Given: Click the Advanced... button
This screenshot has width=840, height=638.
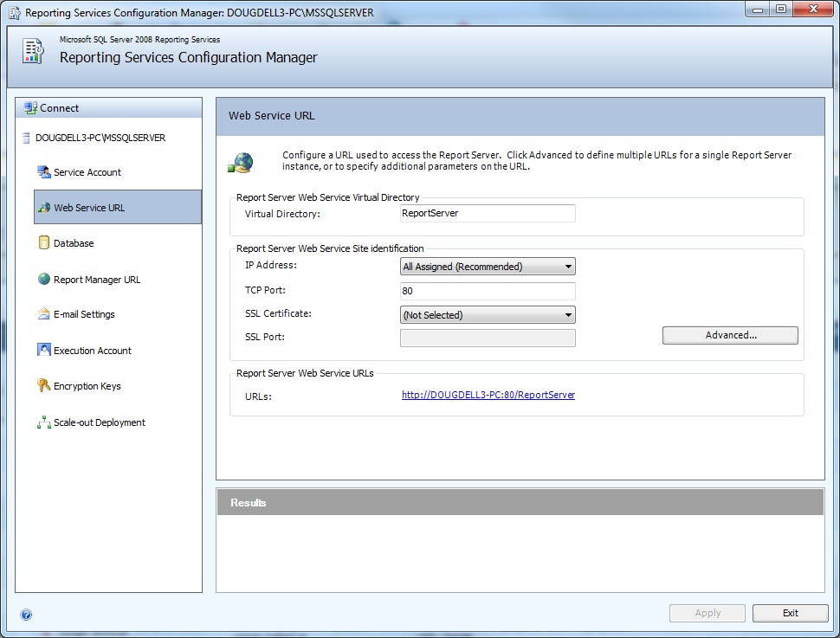Looking at the screenshot, I should [x=730, y=335].
